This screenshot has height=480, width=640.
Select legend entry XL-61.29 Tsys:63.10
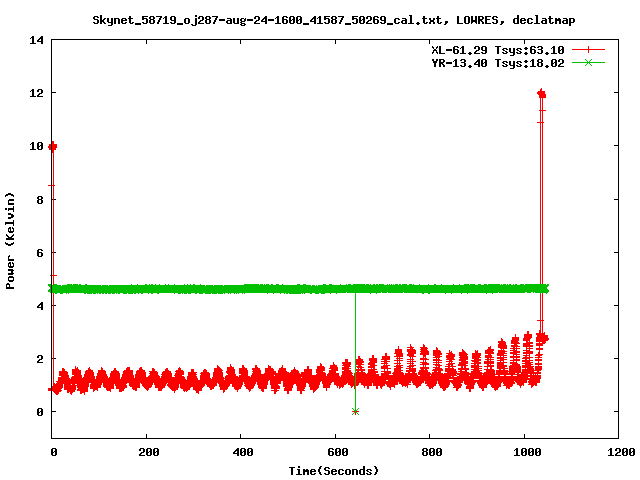[x=498, y=50]
